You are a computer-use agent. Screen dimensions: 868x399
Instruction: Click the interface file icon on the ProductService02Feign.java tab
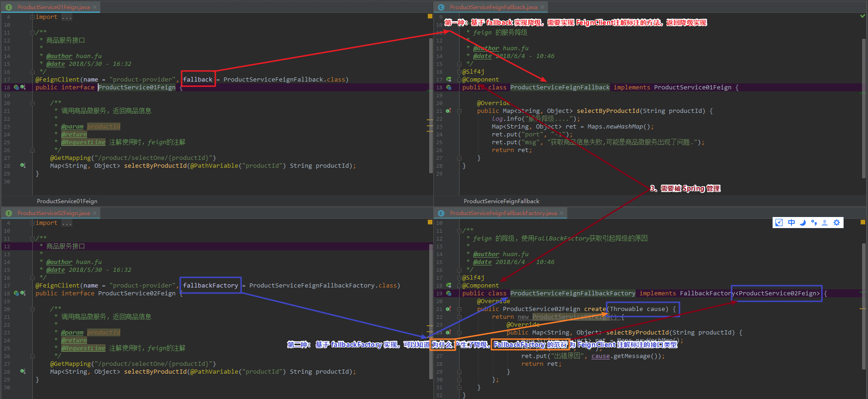[9, 213]
